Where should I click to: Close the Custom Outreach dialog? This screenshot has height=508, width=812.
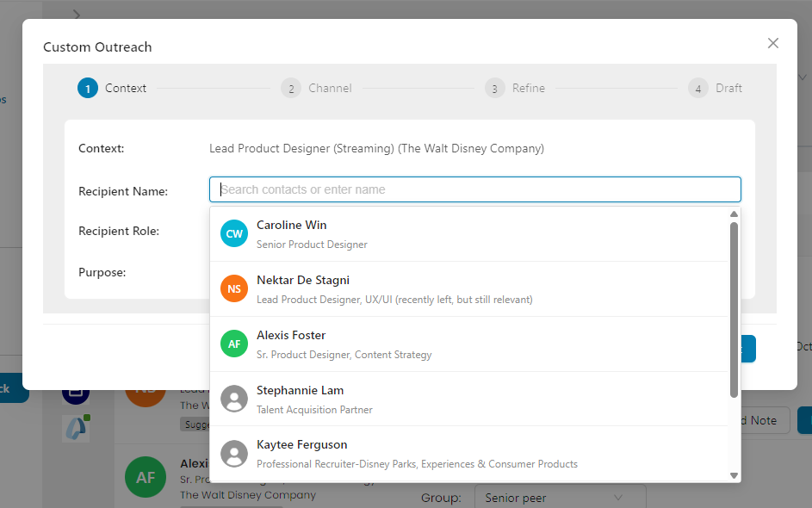[772, 42]
